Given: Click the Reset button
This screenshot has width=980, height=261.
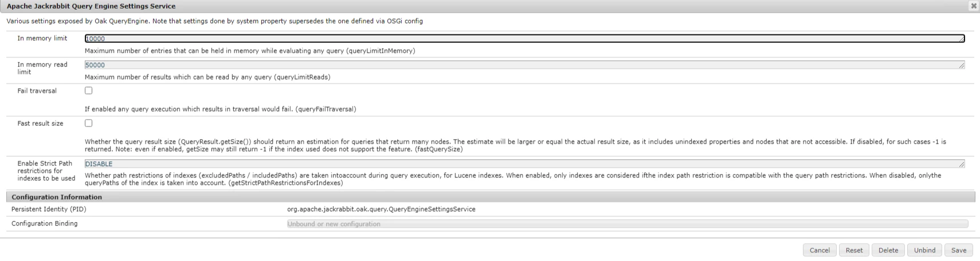Looking at the screenshot, I should pos(854,250).
